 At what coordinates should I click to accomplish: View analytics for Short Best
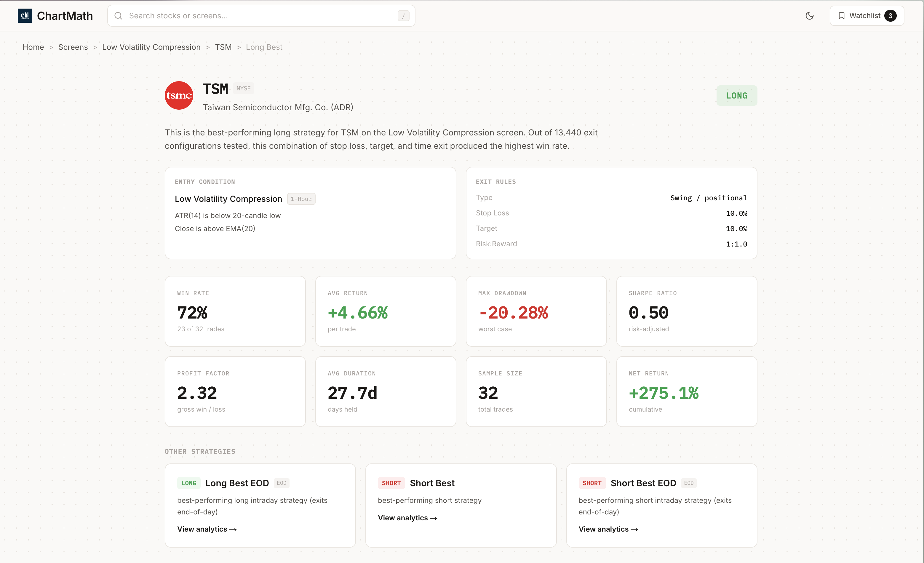407,518
